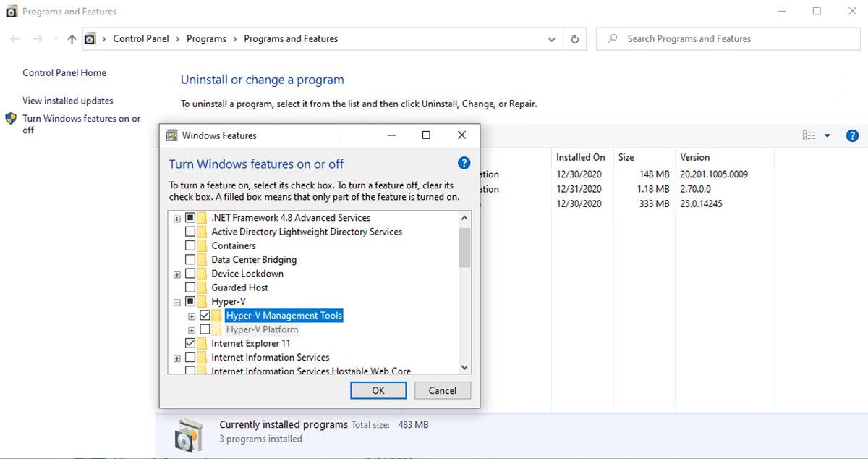This screenshot has height=459, width=868.
Task: Click the help icon in Programs and Features
Action: click(851, 135)
